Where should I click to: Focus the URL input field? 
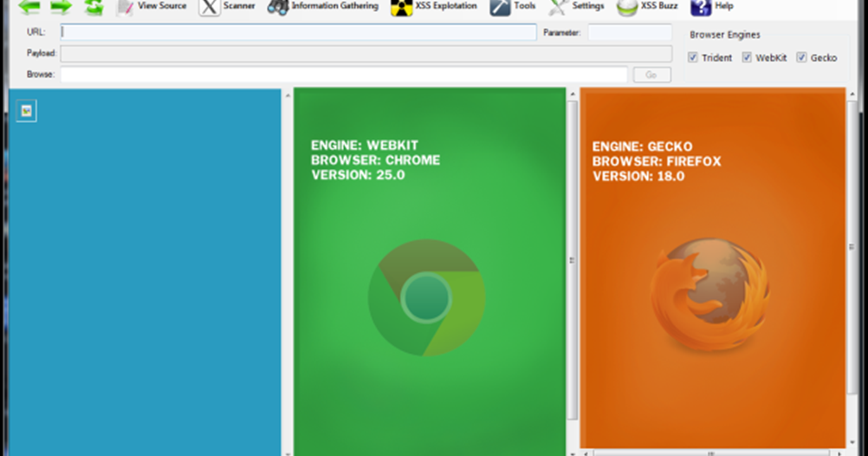pos(298,32)
